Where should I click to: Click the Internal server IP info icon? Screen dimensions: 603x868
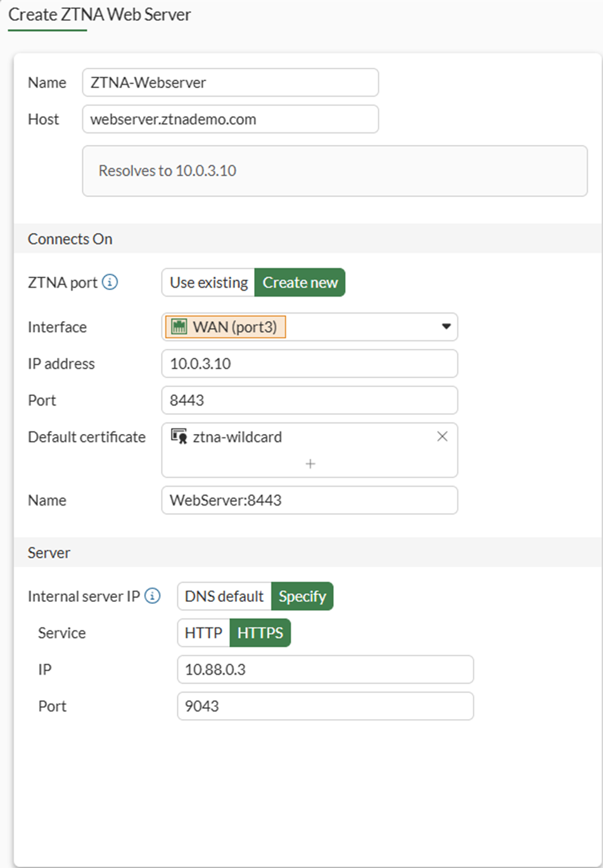point(152,596)
